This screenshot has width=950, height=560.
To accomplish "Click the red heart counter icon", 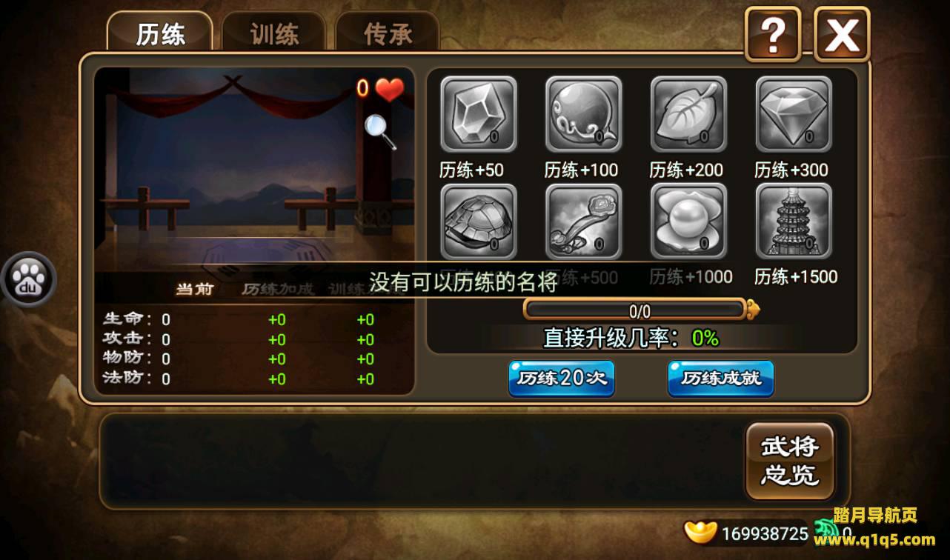I will 389,89.
